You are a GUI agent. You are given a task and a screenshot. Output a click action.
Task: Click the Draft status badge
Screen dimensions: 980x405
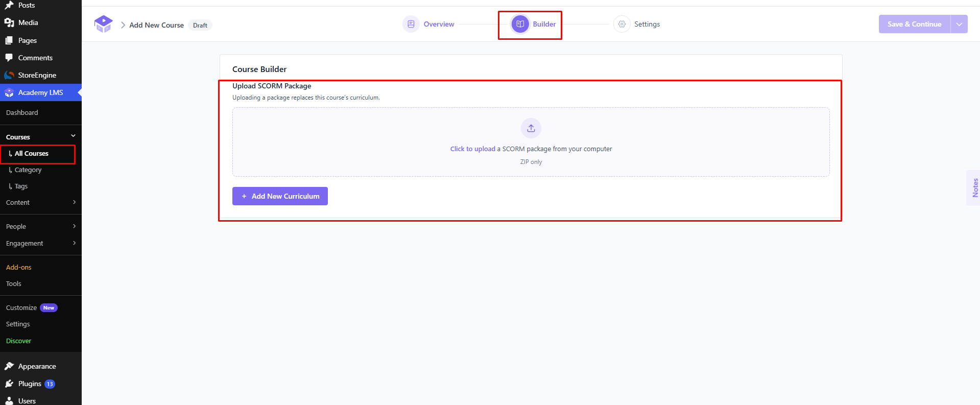point(200,25)
